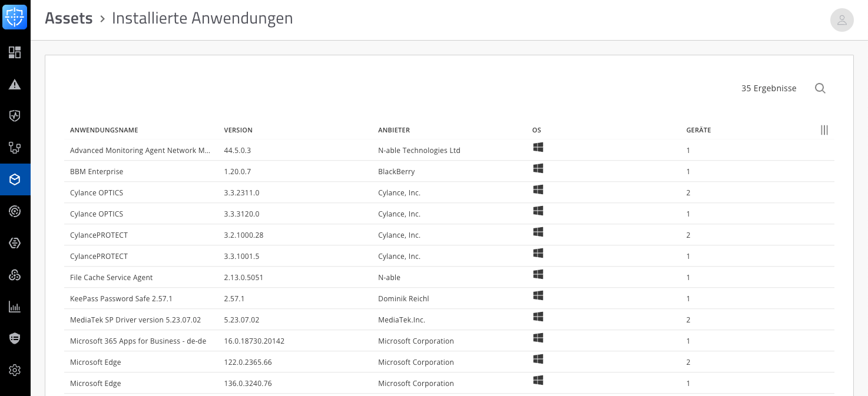The image size is (868, 396).
Task: Open the bar chart reports icon
Action: pyautogui.click(x=15, y=307)
